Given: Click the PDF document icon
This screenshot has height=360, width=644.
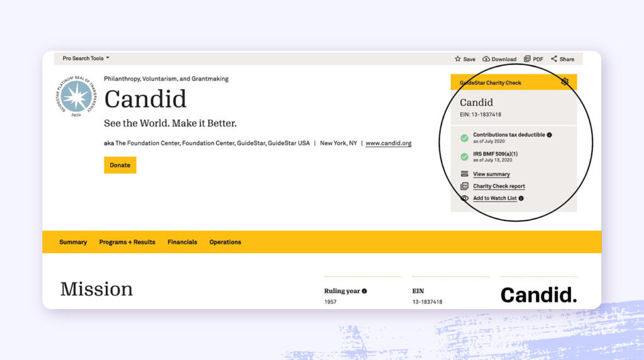Looking at the screenshot, I should coord(527,58).
